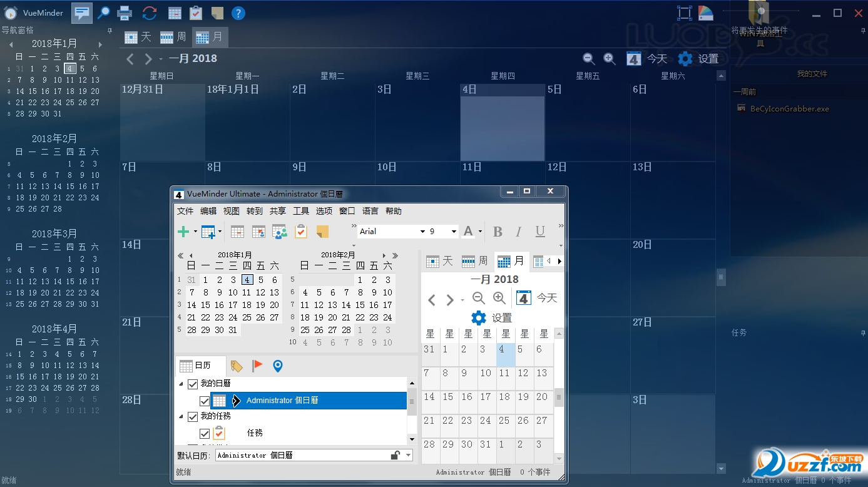Image resolution: width=868 pixels, height=487 pixels.
Task: Click the sticky note icon in the top bar
Action: click(217, 13)
